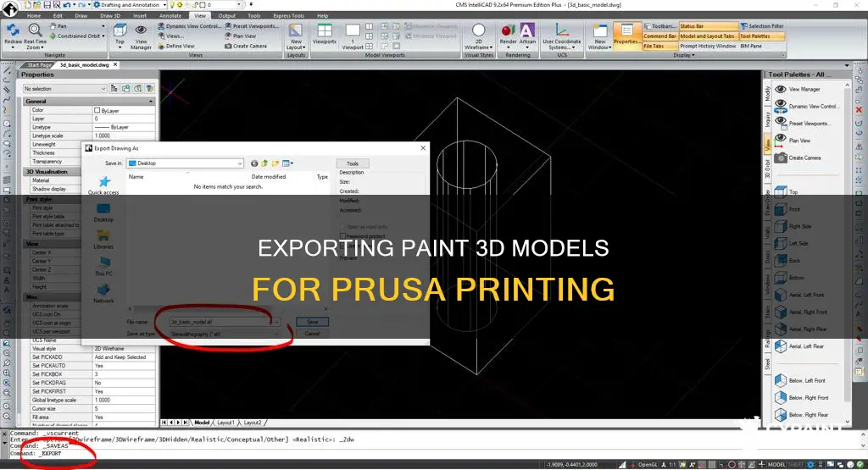This screenshot has width=868, height=470.
Task: Toggle the Properties pane button in ribbon
Action: (626, 34)
